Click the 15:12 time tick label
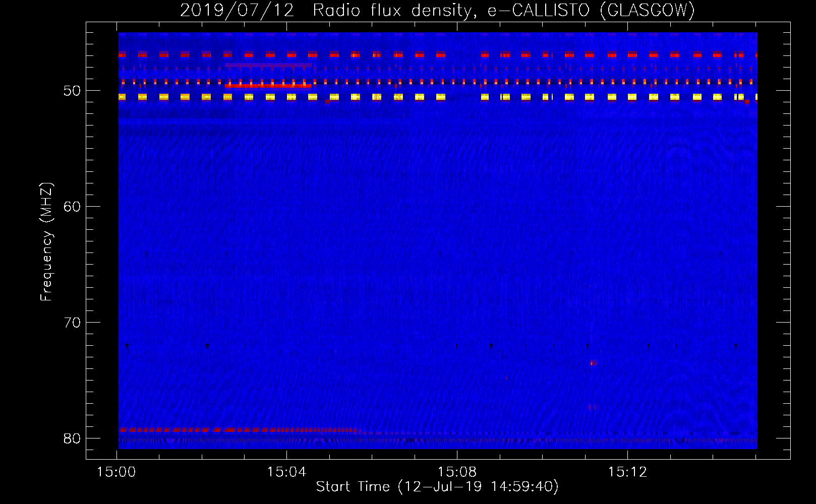This screenshot has height=504, width=816. coord(627,472)
